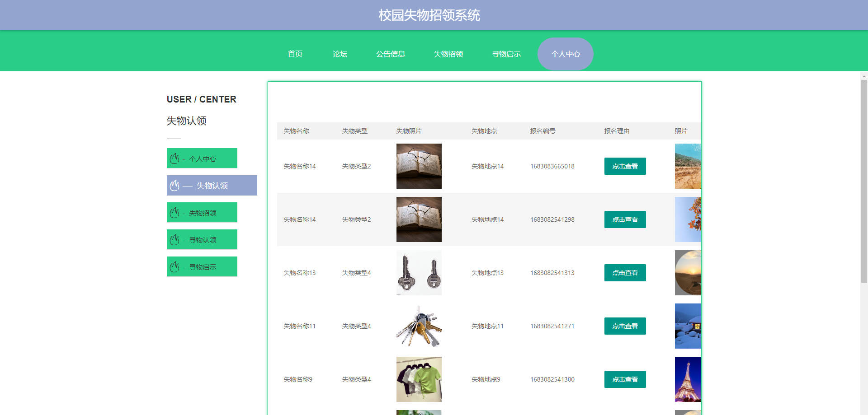The width and height of the screenshot is (868, 415).
Task: Click cell 失物地点11
Action: coord(488,326)
